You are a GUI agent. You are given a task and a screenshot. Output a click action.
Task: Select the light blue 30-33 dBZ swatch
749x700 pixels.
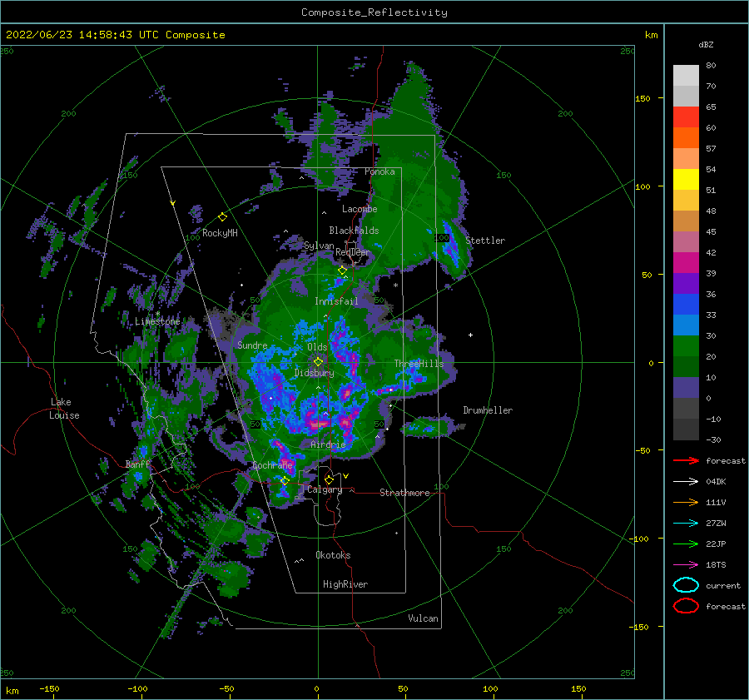click(686, 325)
